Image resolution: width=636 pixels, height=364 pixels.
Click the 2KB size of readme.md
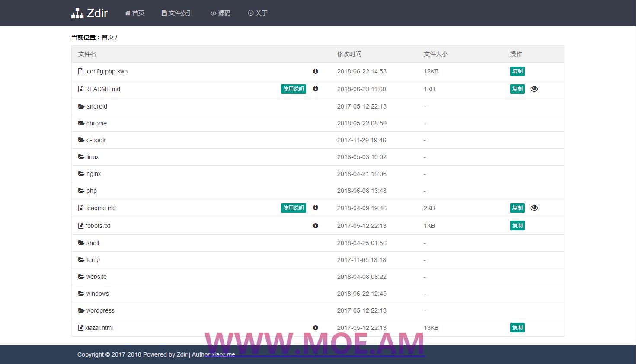coord(429,208)
